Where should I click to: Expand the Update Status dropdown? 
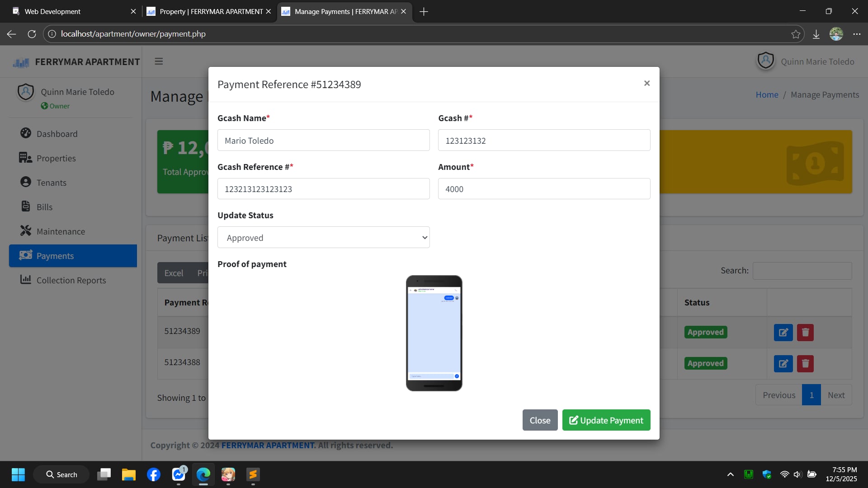pyautogui.click(x=323, y=238)
